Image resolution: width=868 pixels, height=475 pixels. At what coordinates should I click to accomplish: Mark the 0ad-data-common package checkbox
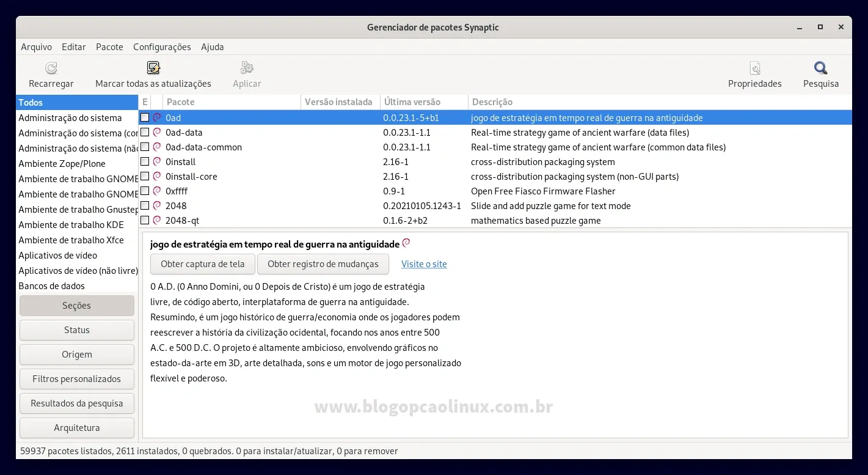click(x=145, y=147)
